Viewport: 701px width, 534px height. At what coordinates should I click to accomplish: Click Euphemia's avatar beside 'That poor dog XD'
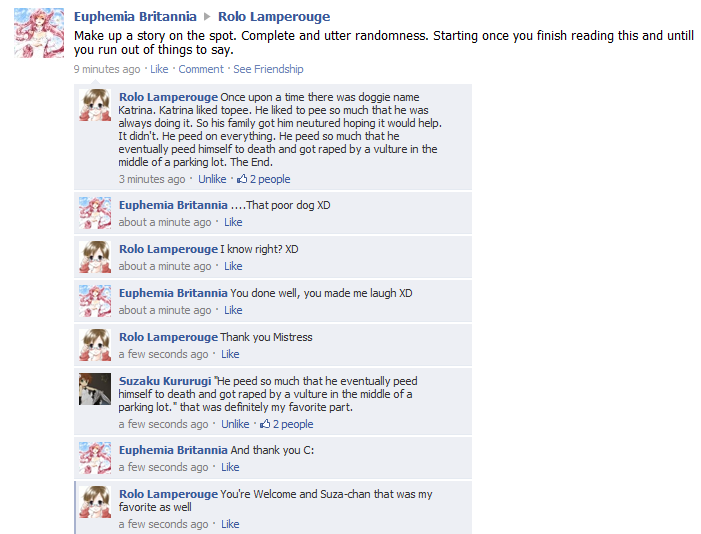[x=95, y=213]
